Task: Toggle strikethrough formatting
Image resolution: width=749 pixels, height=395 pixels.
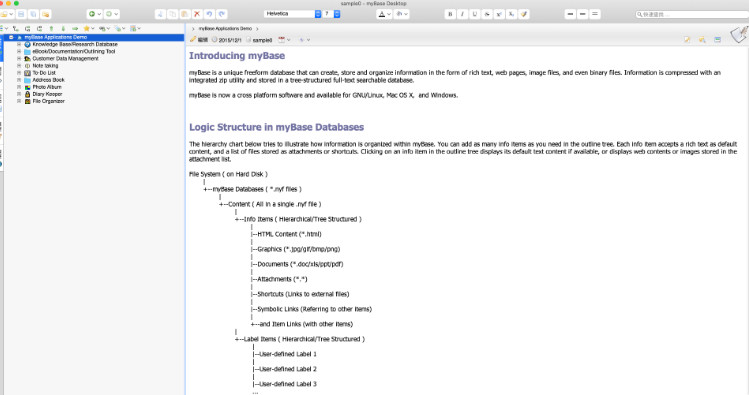Action: click(487, 14)
